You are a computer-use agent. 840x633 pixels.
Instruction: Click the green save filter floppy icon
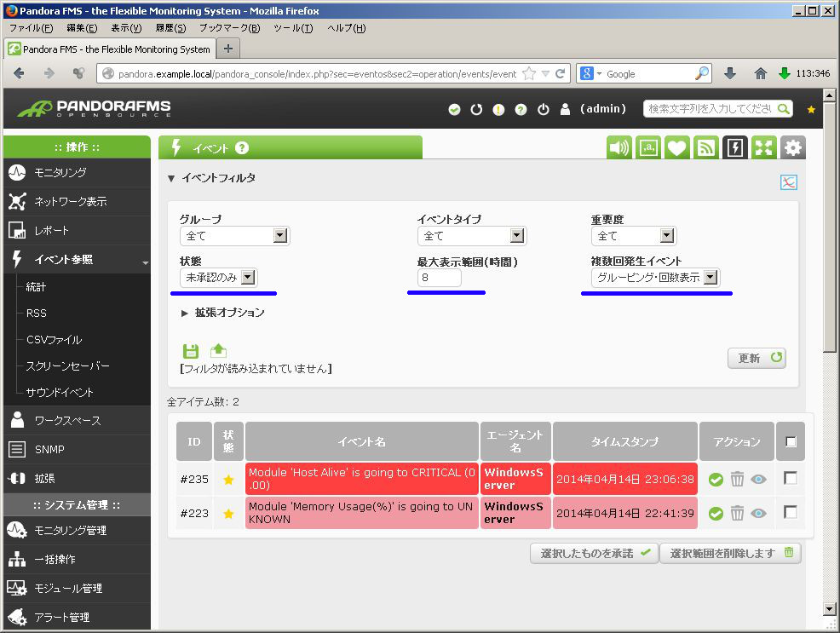(x=191, y=351)
